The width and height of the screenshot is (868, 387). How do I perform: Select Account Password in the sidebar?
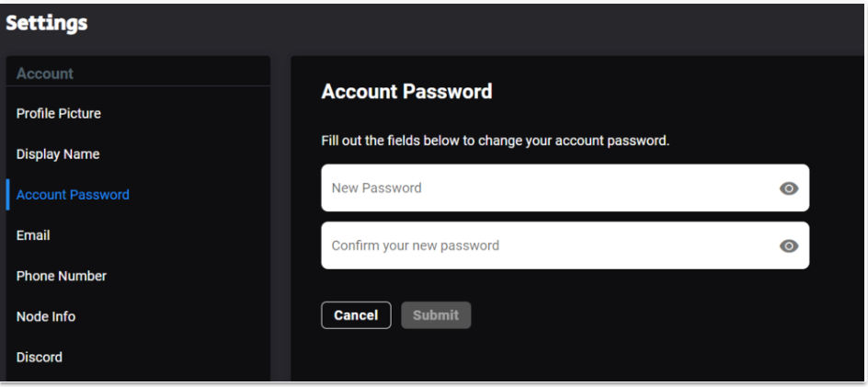click(x=73, y=195)
